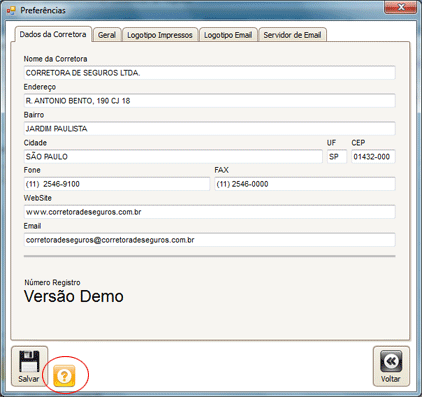The image size is (422, 397).
Task: Click the WebSite address field
Action: 209,212
